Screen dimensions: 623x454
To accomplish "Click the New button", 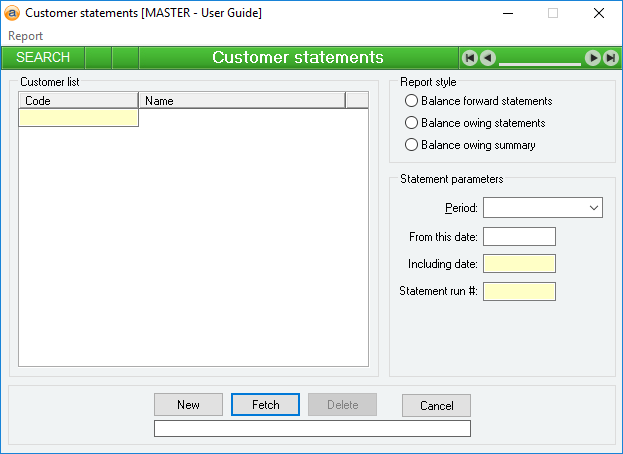I will (188, 405).
